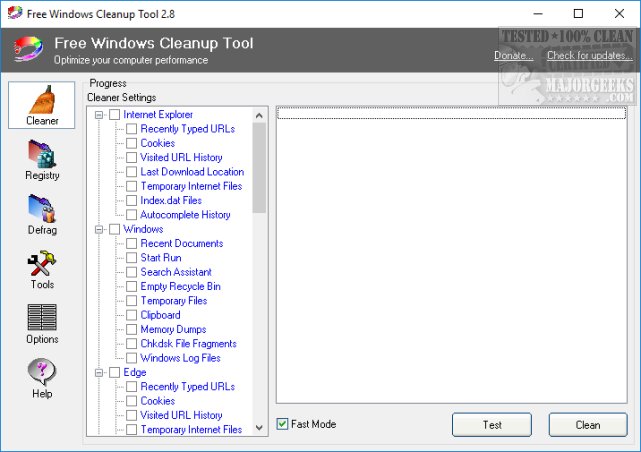Select the Empty Recycle Bin label
Screen dimensions: 641x452
[180, 286]
